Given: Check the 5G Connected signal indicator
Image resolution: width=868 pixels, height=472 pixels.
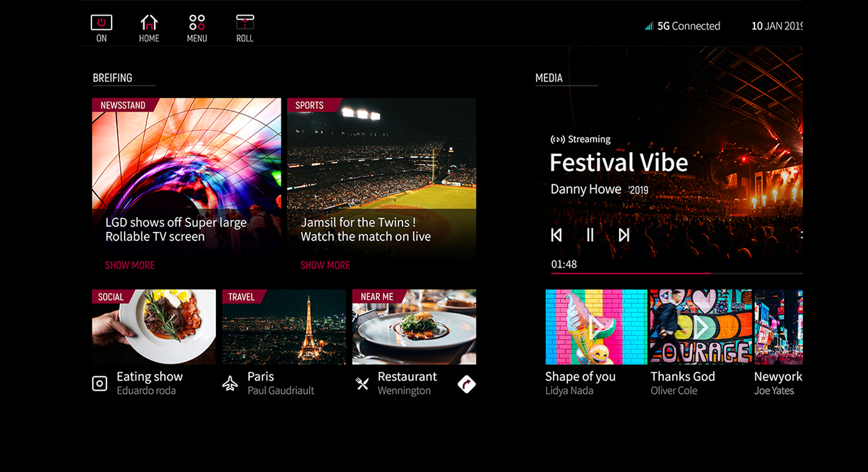Looking at the screenshot, I should tap(683, 26).
